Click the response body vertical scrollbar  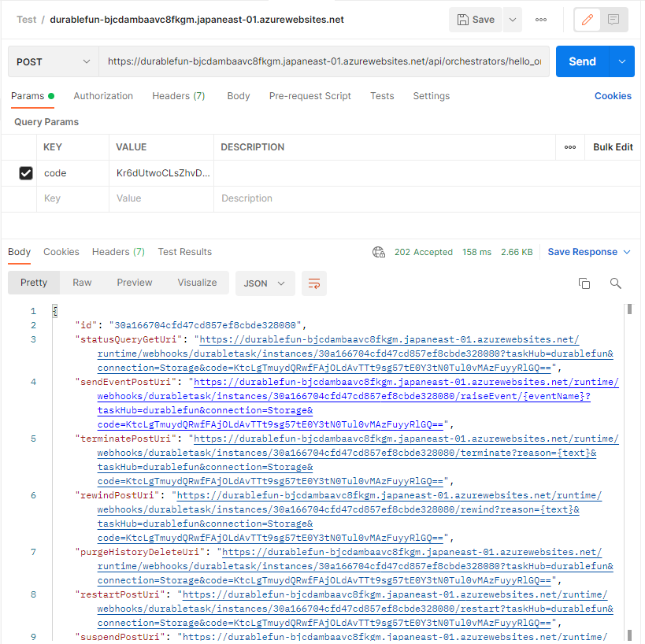[x=629, y=472]
